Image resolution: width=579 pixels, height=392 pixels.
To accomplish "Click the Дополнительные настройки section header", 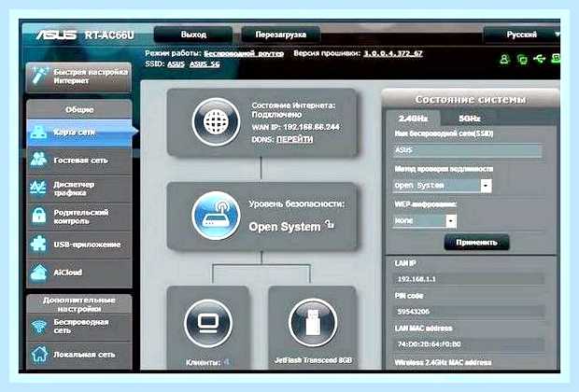I will coord(79,304).
